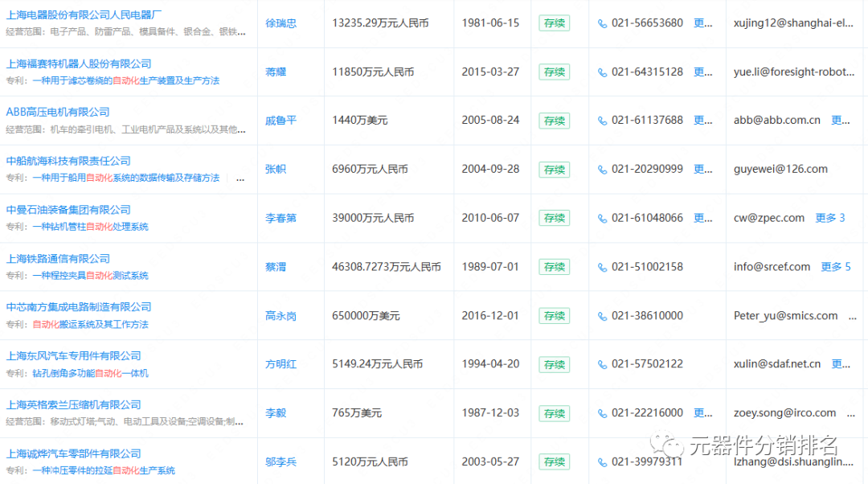868x484 pixels.
Task: Click 存续 status badge in 2003-05-27 row
Action: [x=554, y=461]
